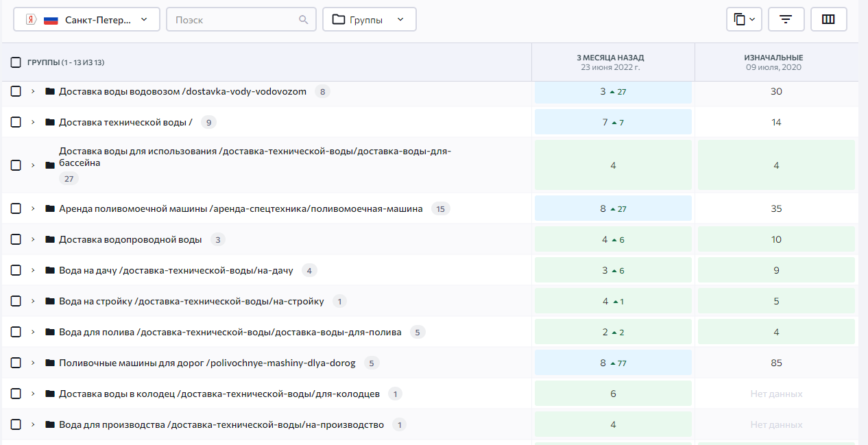Image resolution: width=868 pixels, height=445 pixels.
Task: Check the Доставка технической воды row
Action: [x=16, y=122]
